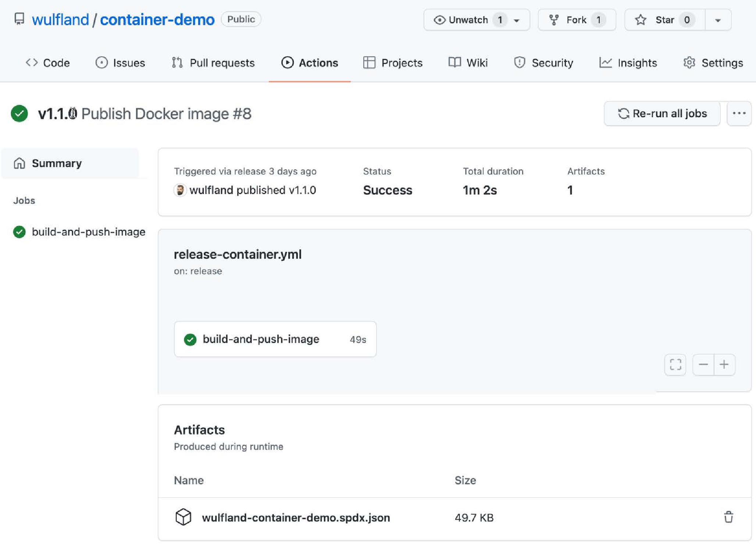Click the fork icon in Fork button
Screen dimensions: 756x550
click(x=554, y=20)
